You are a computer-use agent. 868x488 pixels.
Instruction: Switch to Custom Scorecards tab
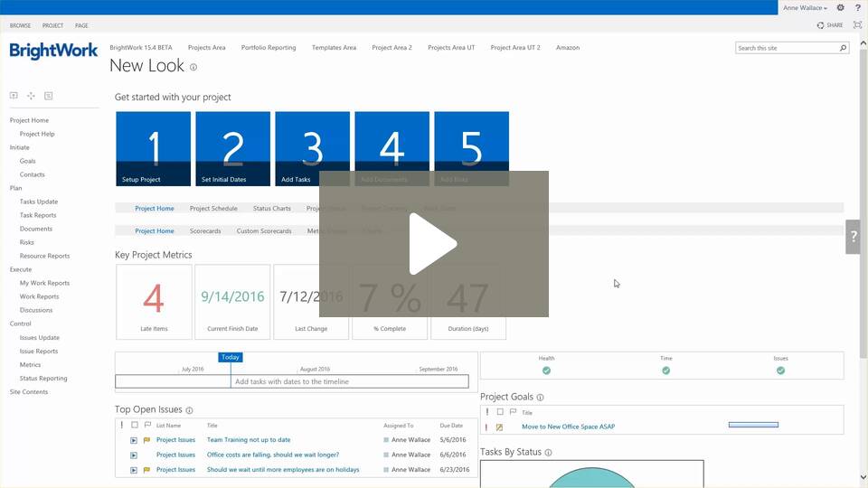264,231
